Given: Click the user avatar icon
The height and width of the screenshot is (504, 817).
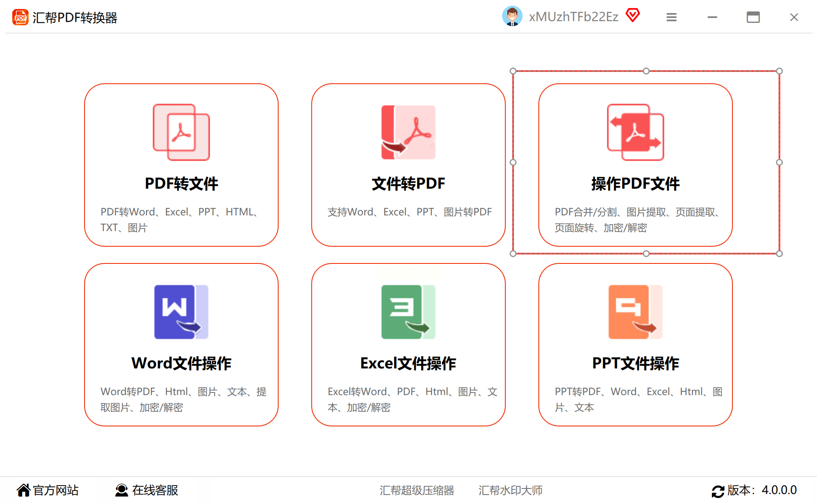Looking at the screenshot, I should 512,17.
